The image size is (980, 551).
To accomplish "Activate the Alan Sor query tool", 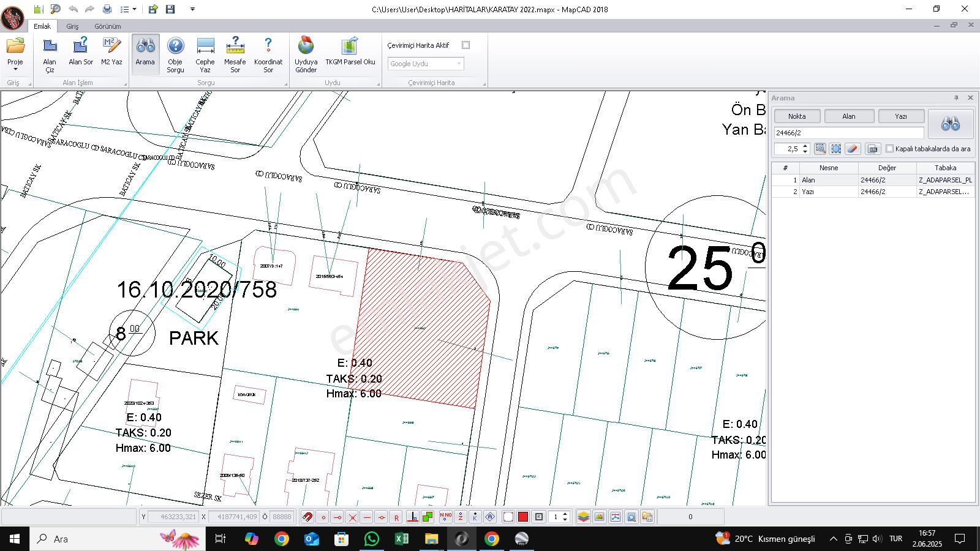I will point(81,50).
